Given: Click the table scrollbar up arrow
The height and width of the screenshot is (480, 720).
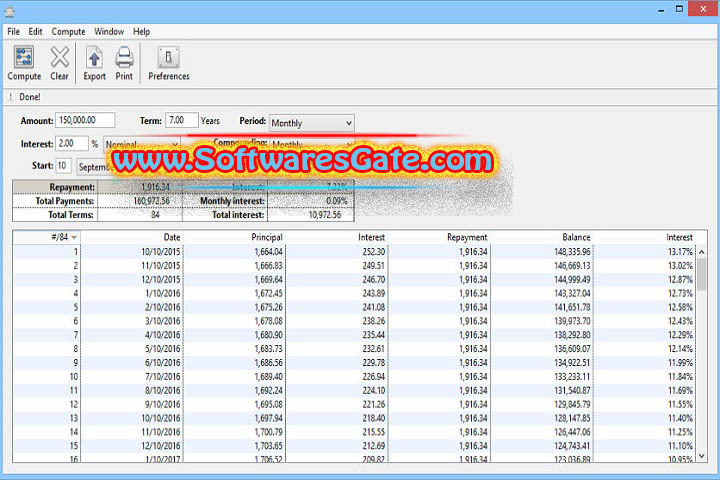Looking at the screenshot, I should pos(702,252).
